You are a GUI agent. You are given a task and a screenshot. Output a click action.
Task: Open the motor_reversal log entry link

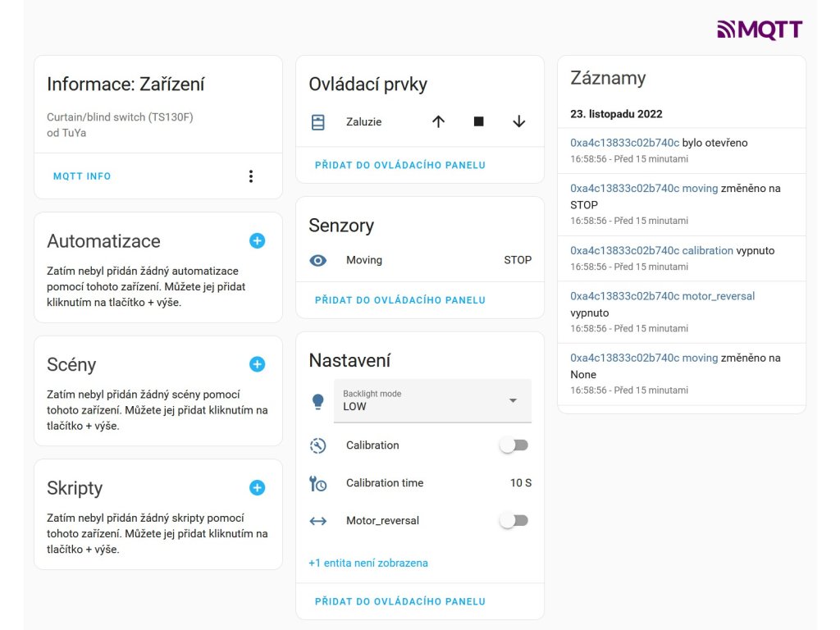(x=662, y=295)
